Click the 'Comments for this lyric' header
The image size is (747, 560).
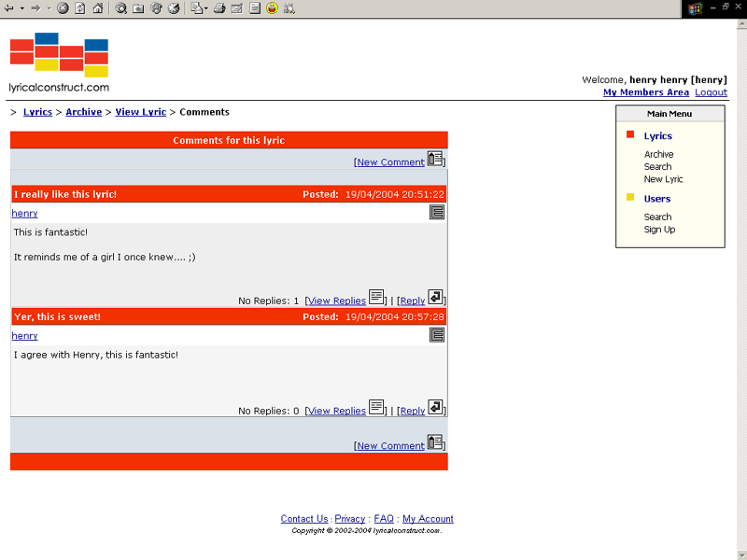click(229, 140)
